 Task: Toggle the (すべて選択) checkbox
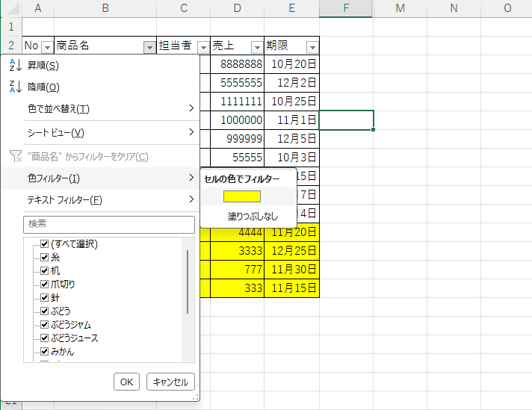[44, 243]
